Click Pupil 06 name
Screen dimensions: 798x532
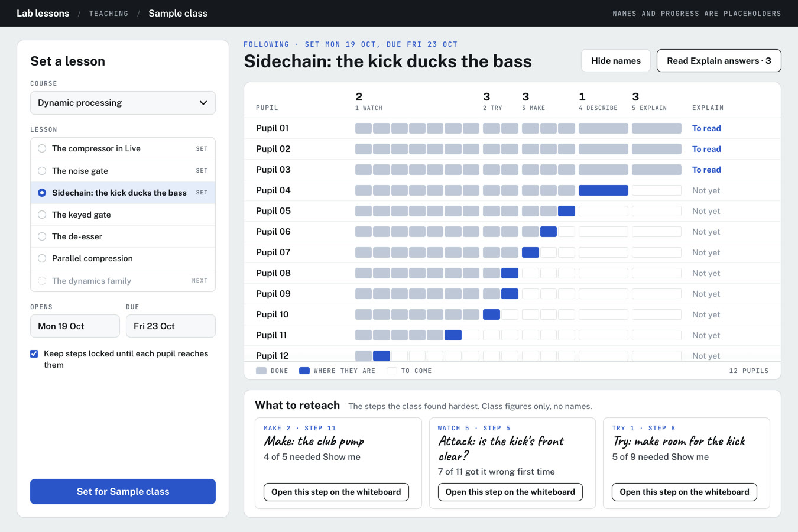click(273, 232)
